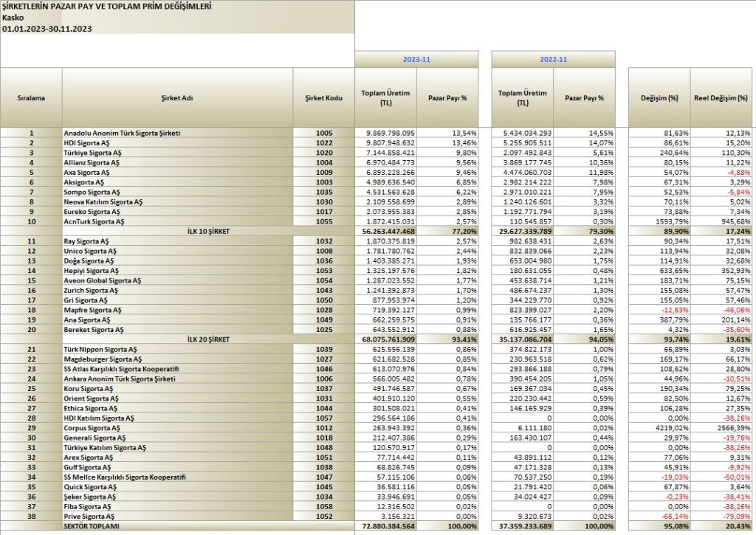The width and height of the screenshot is (756, 535).
Task: Click the "2023-11" period header
Action: click(416, 59)
